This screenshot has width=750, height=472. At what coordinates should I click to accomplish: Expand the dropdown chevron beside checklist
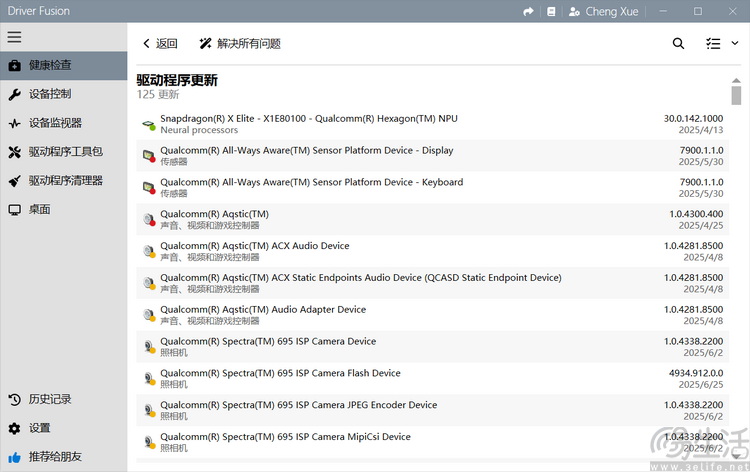point(735,44)
